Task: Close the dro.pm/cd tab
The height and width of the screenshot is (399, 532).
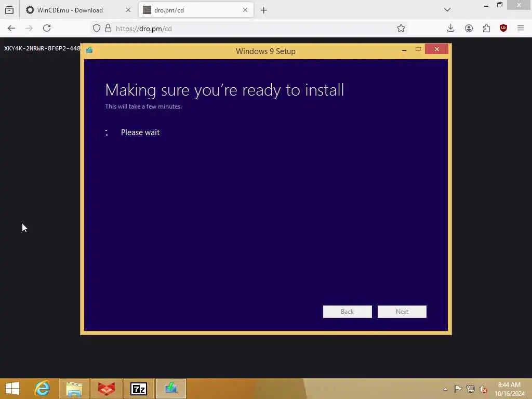Action: coord(245,10)
